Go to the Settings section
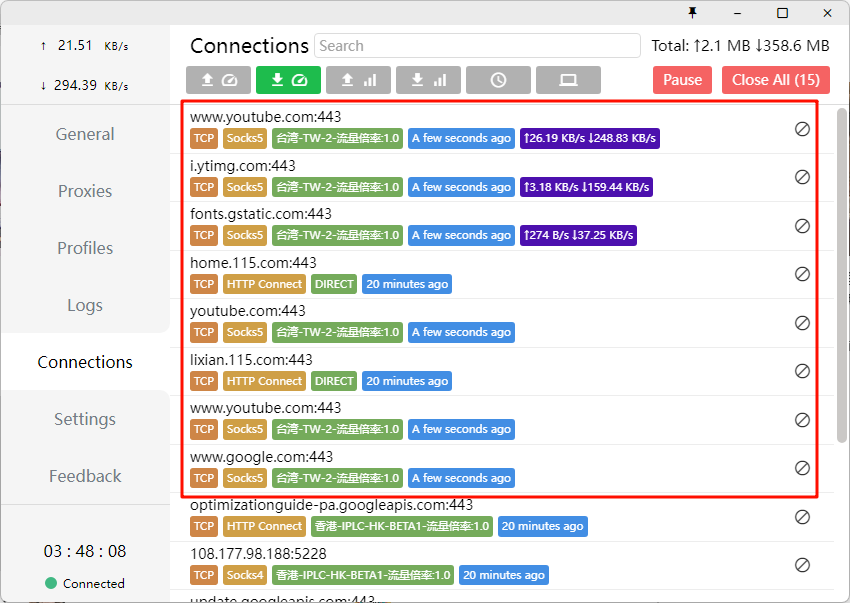 tap(85, 419)
